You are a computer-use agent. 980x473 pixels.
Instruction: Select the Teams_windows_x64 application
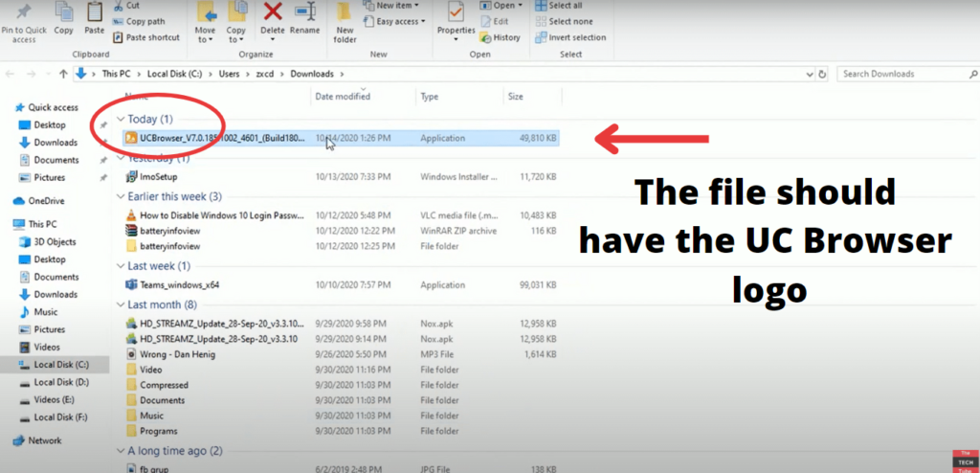pos(341,284)
